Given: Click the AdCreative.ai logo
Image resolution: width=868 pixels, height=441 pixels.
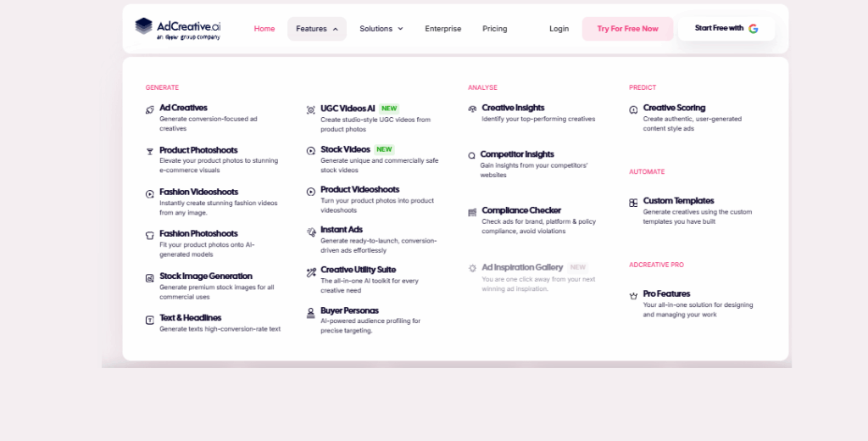Looking at the screenshot, I should pyautogui.click(x=178, y=29).
